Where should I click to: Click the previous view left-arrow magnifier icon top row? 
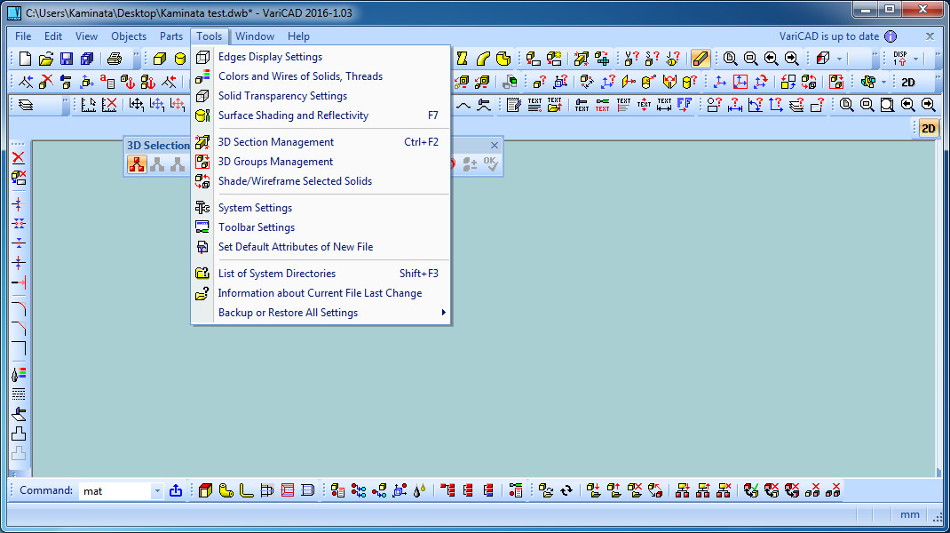(771, 59)
